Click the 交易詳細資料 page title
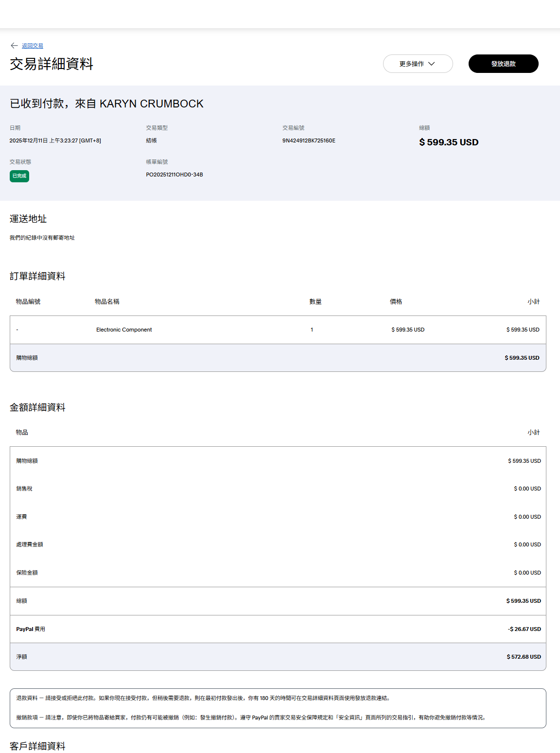 52,64
